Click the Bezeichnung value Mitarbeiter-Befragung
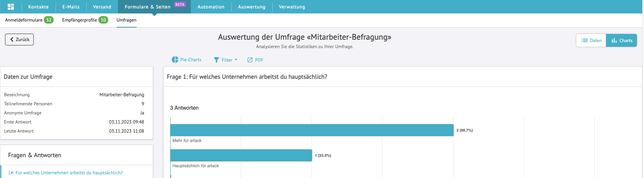 [122, 95]
